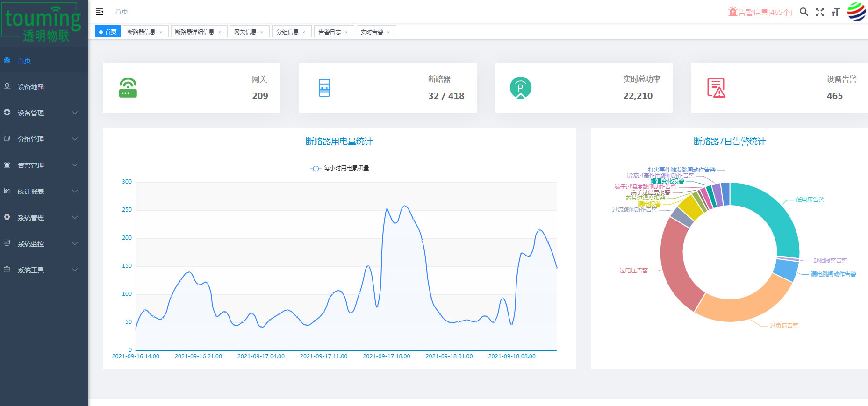Viewport: 868px width, 406px height.
Task: Switch to the 告警日志 tab
Action: tap(330, 32)
